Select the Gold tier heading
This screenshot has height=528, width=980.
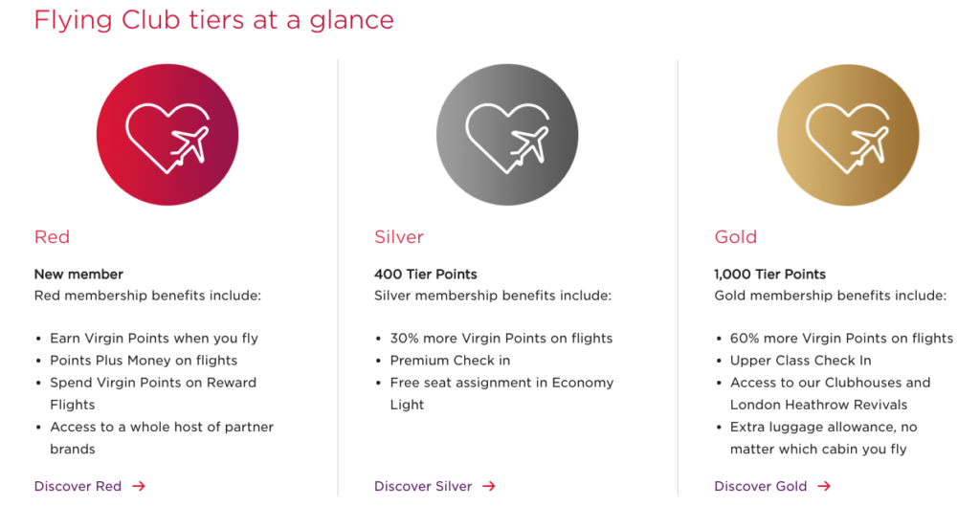(x=736, y=237)
